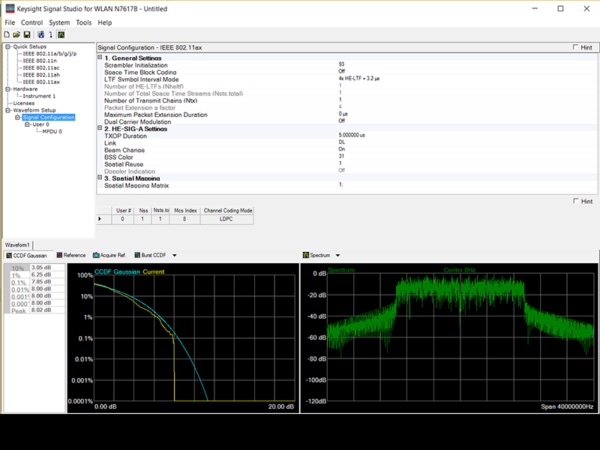Click the Acquire Ref. camera button

(x=109, y=255)
